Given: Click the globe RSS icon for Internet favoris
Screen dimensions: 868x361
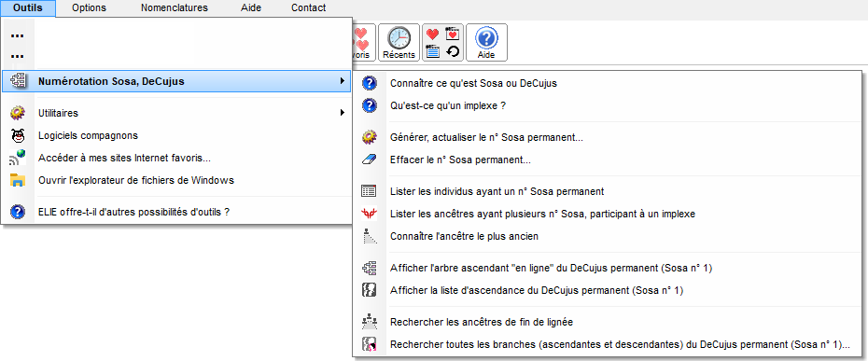Looking at the screenshot, I should [18, 158].
